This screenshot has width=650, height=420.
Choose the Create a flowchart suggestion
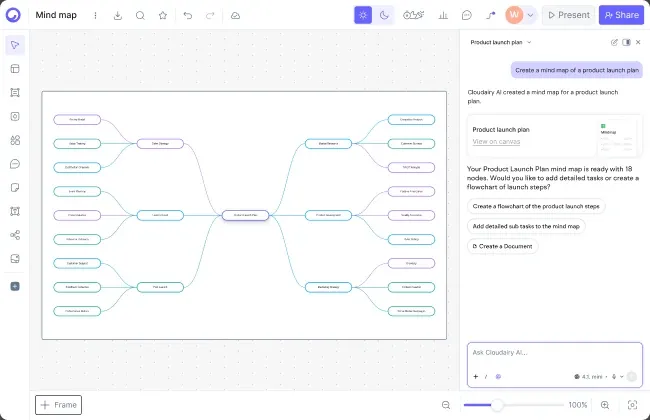point(536,206)
